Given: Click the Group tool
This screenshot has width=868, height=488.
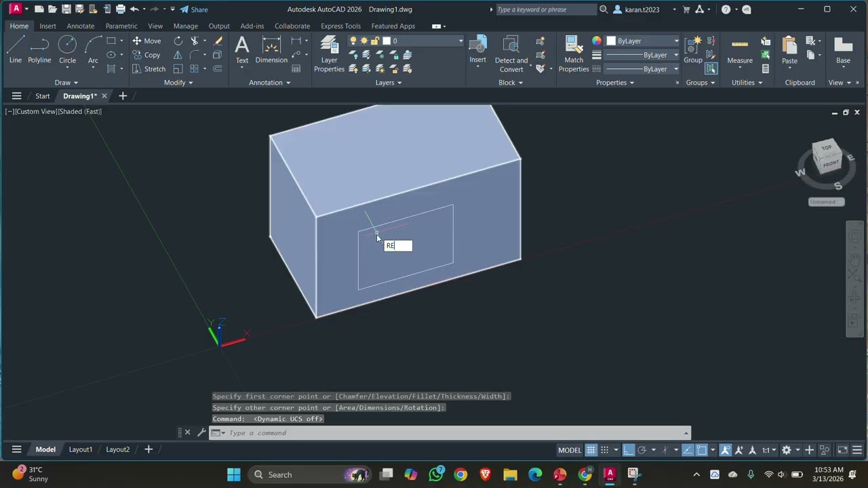Looking at the screenshot, I should coord(693,50).
